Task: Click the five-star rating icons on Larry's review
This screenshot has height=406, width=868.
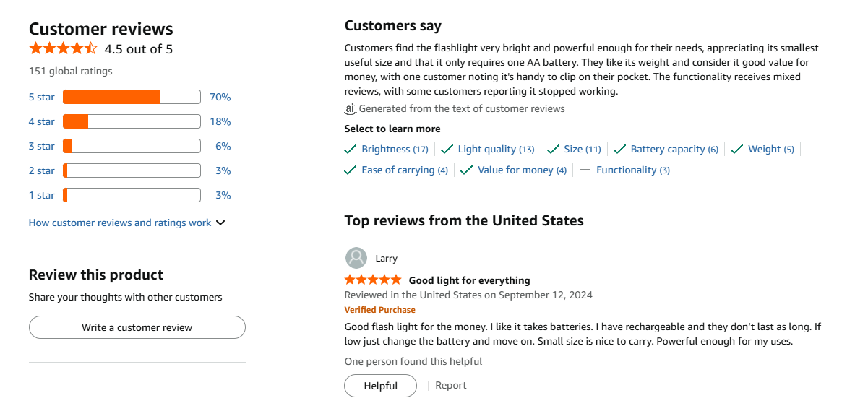Action: tap(372, 280)
